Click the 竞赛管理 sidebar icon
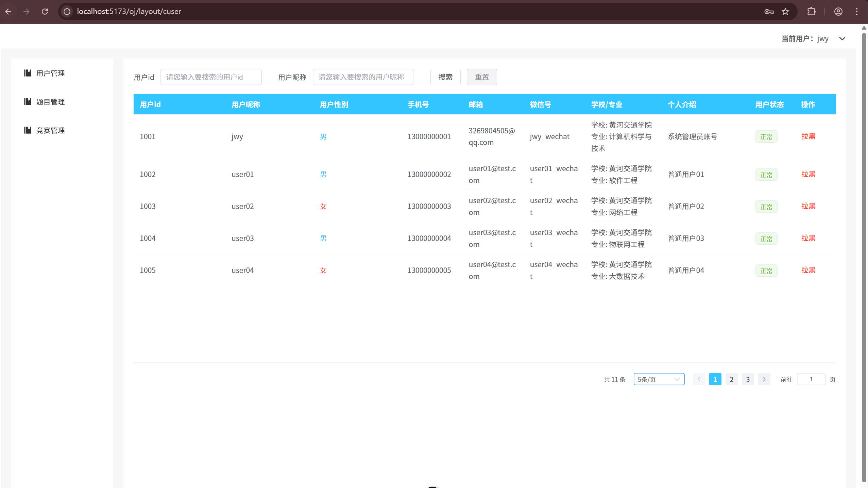 pos(28,130)
